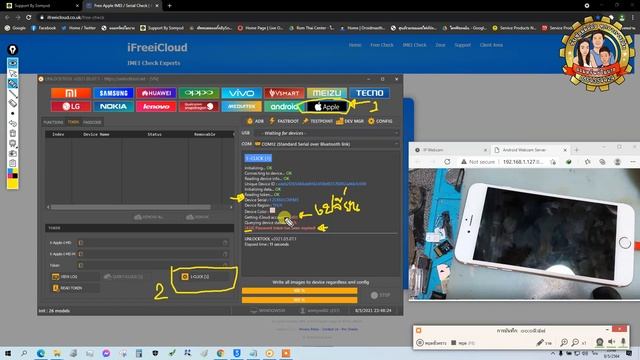Expand the COM port dropdown
Viewport: 640px width, 360px height.
[x=326, y=144]
